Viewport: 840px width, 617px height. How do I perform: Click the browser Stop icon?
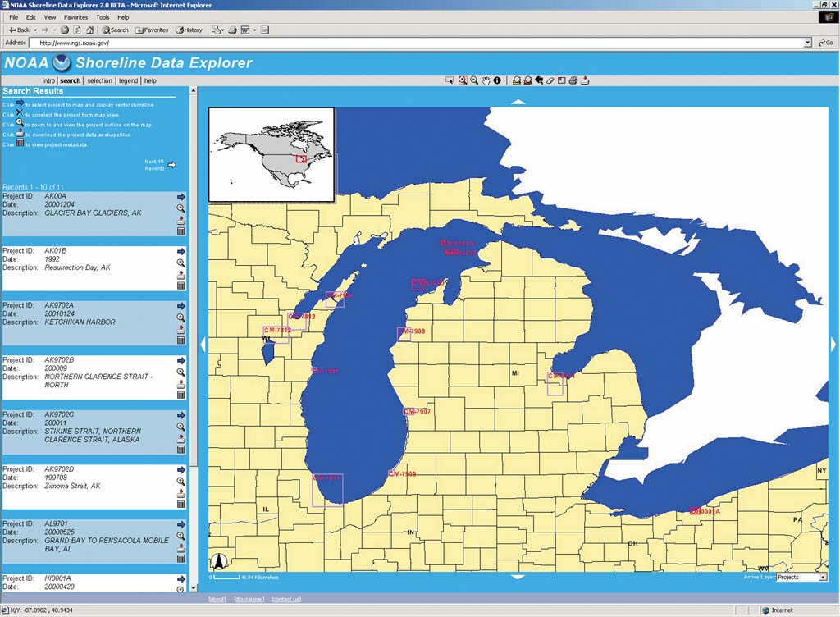65,30
